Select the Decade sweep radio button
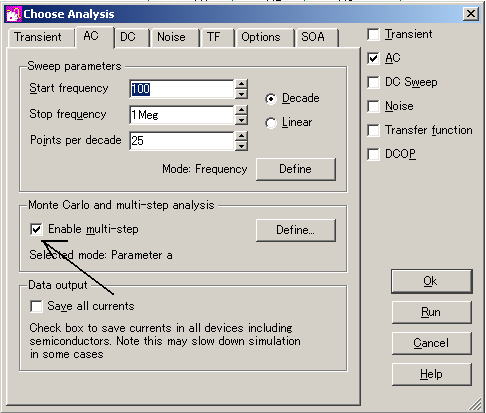Image resolution: width=486 pixels, height=413 pixels. coord(271,99)
